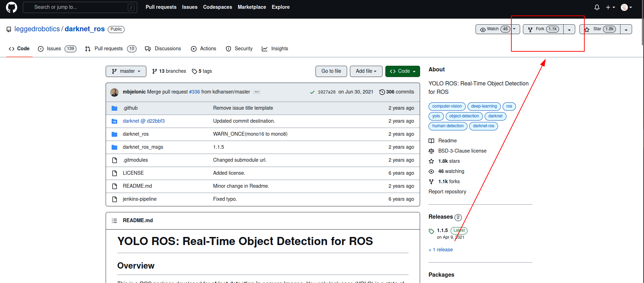644x283 pixels.
Task: Open user avatar menu
Action: tap(626, 7)
